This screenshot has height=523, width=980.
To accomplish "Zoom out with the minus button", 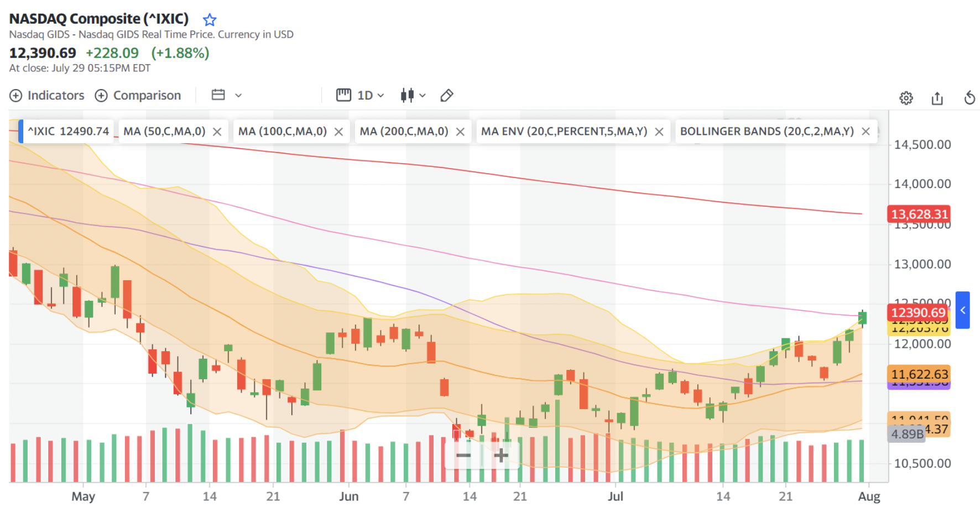I will [463, 456].
